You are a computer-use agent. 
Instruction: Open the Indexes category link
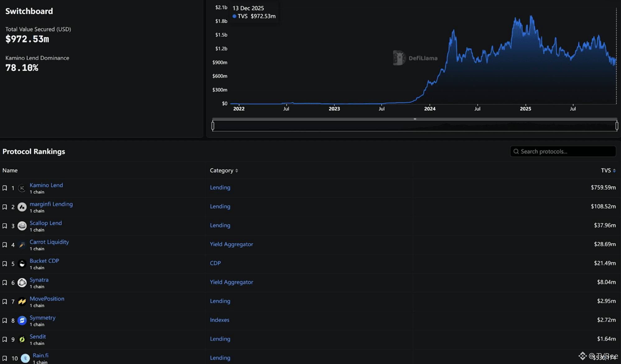click(x=219, y=320)
